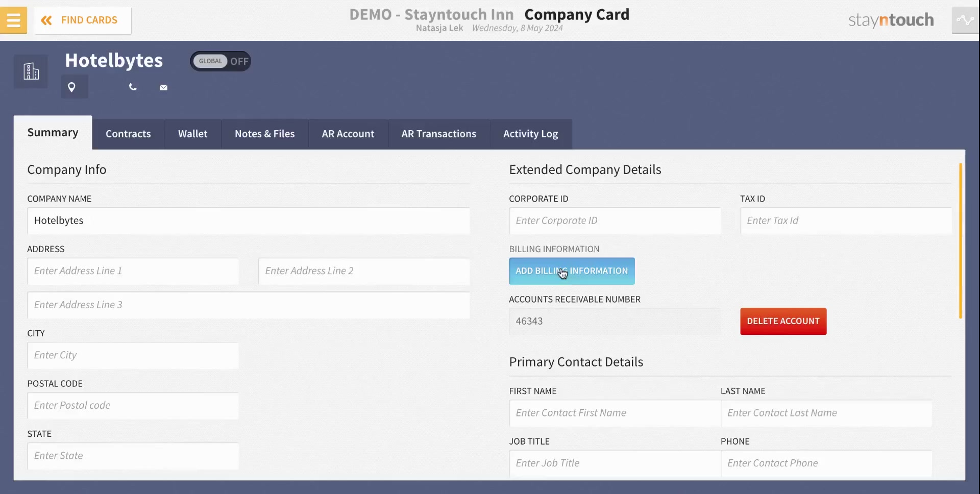Open the AR Transactions tab
980x494 pixels.
(439, 134)
